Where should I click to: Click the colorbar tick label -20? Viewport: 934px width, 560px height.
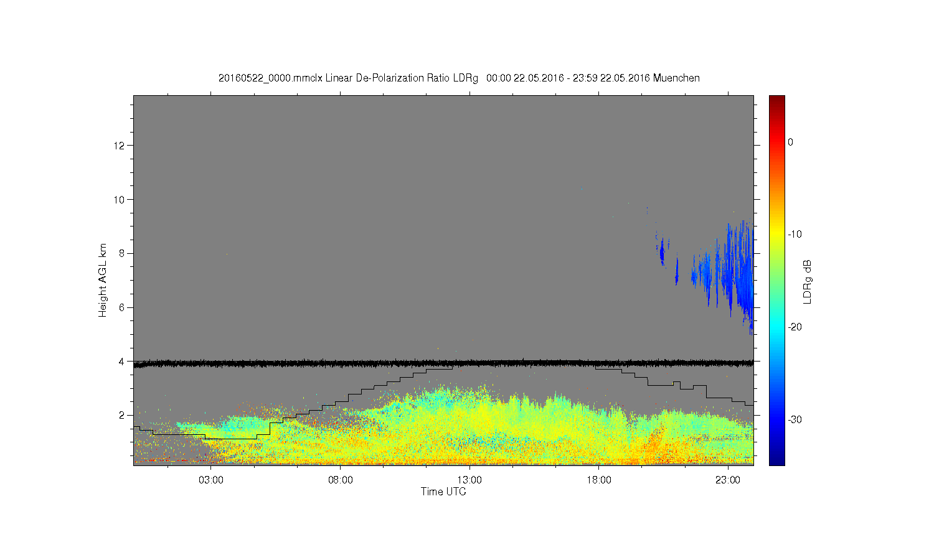[x=794, y=327]
